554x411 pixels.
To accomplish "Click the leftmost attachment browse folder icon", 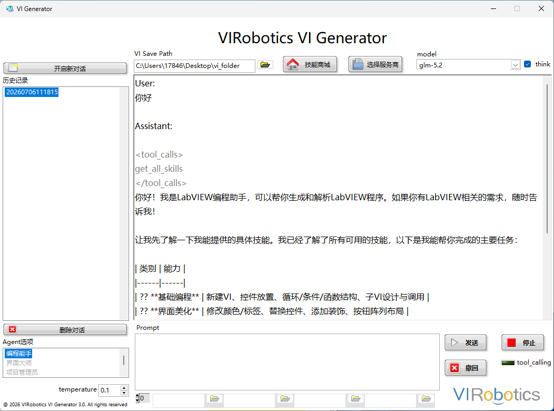I will click(x=214, y=399).
